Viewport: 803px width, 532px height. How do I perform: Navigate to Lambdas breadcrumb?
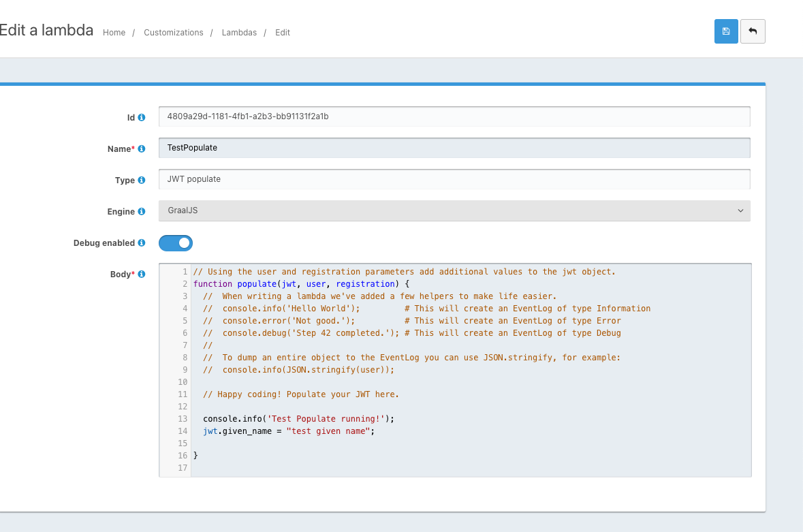[239, 32]
